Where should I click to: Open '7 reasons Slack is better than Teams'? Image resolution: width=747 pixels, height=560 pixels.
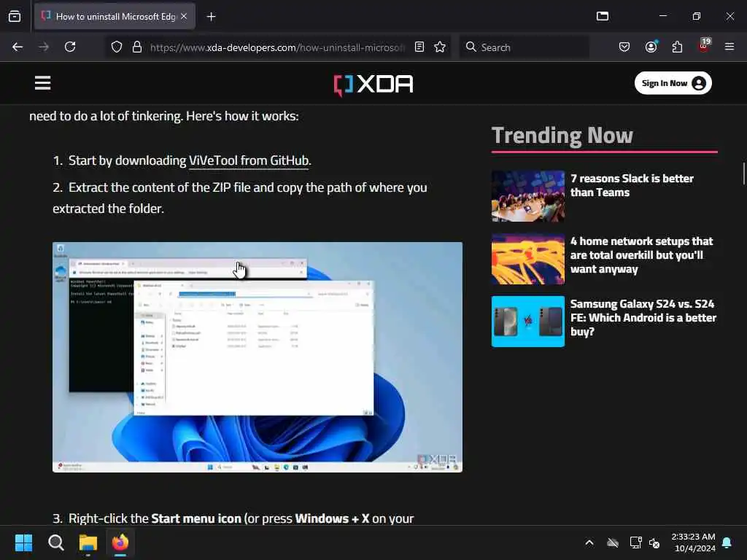coord(632,185)
